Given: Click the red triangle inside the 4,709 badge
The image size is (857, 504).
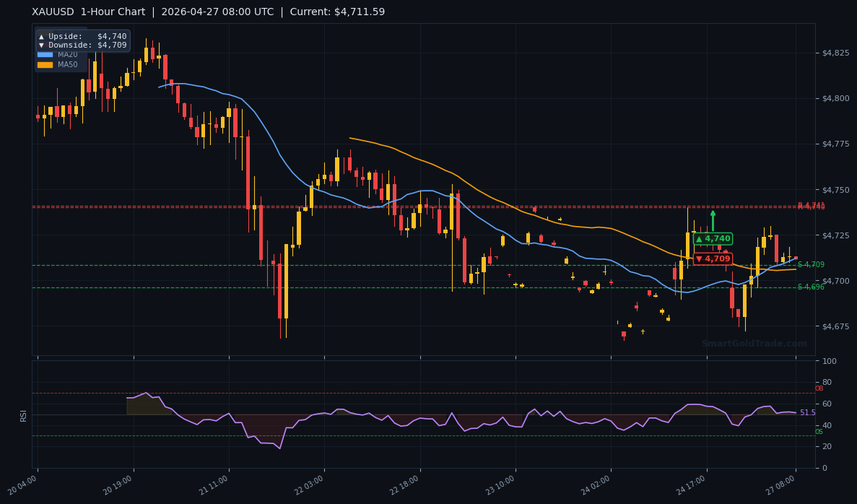Looking at the screenshot, I should coord(698,258).
